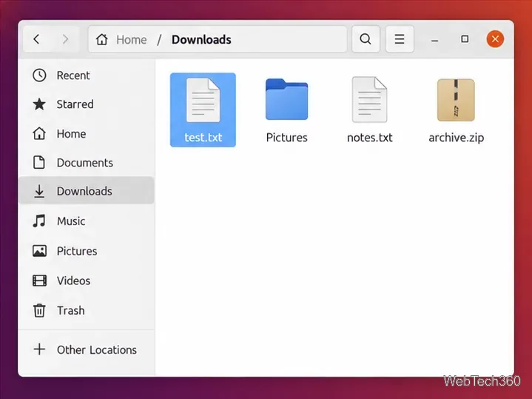
Task: Click the archive.zip file name label
Action: [x=457, y=138]
